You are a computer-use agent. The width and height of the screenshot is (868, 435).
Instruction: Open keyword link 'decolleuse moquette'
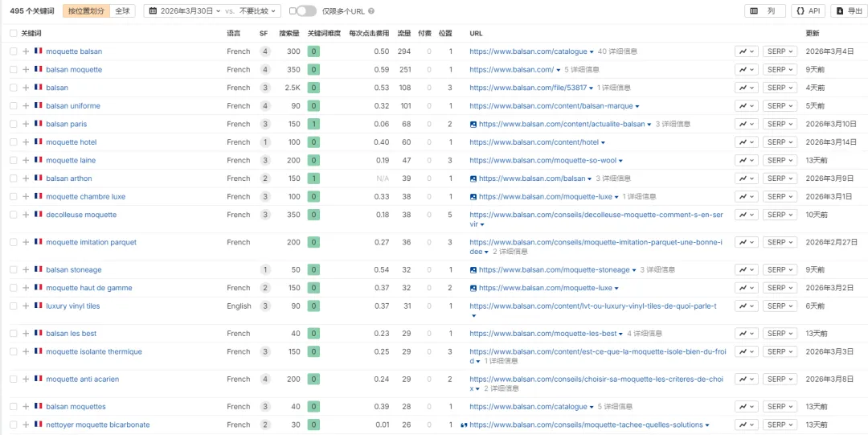pyautogui.click(x=81, y=215)
